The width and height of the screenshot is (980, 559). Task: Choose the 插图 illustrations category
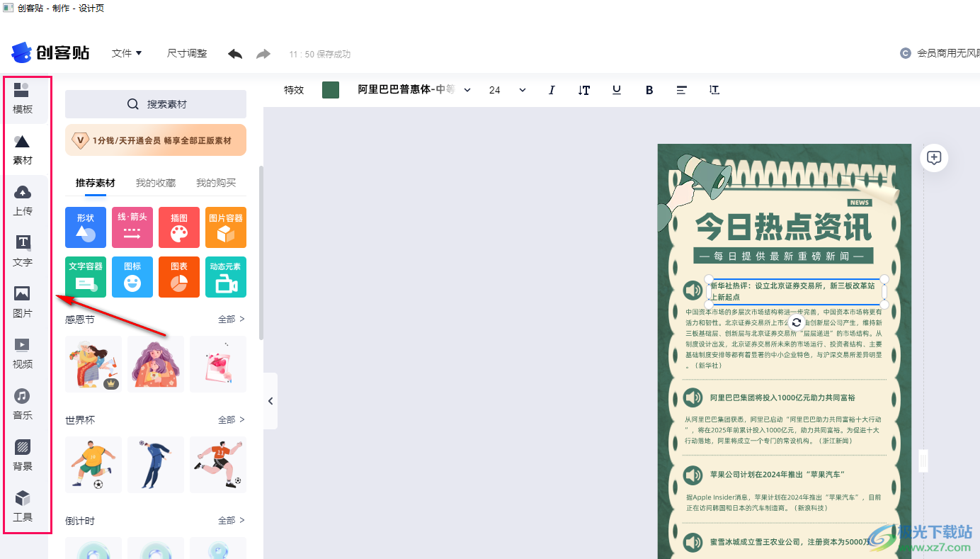[x=179, y=227]
